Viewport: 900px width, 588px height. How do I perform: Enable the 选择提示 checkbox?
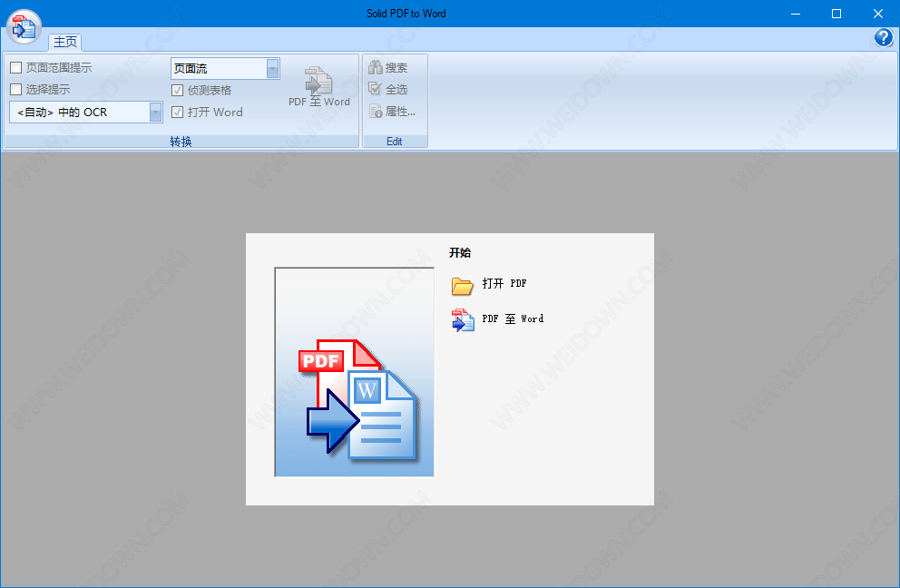click(x=16, y=90)
